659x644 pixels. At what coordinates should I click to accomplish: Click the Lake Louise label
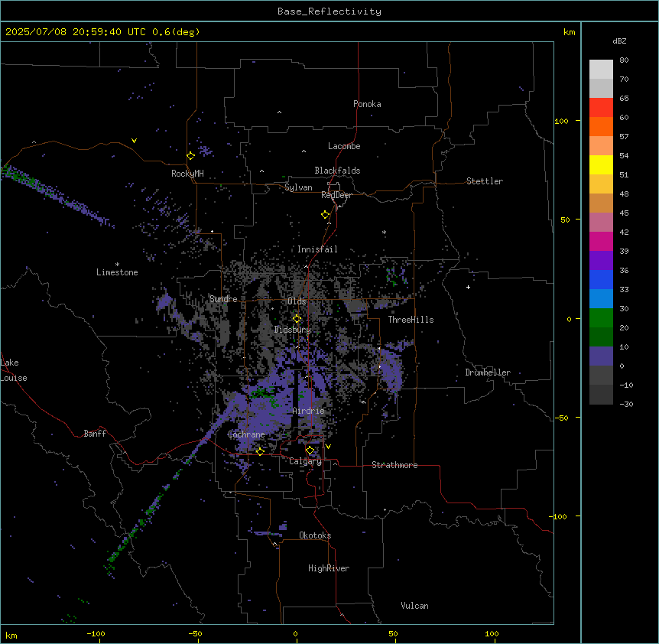[x=14, y=370]
